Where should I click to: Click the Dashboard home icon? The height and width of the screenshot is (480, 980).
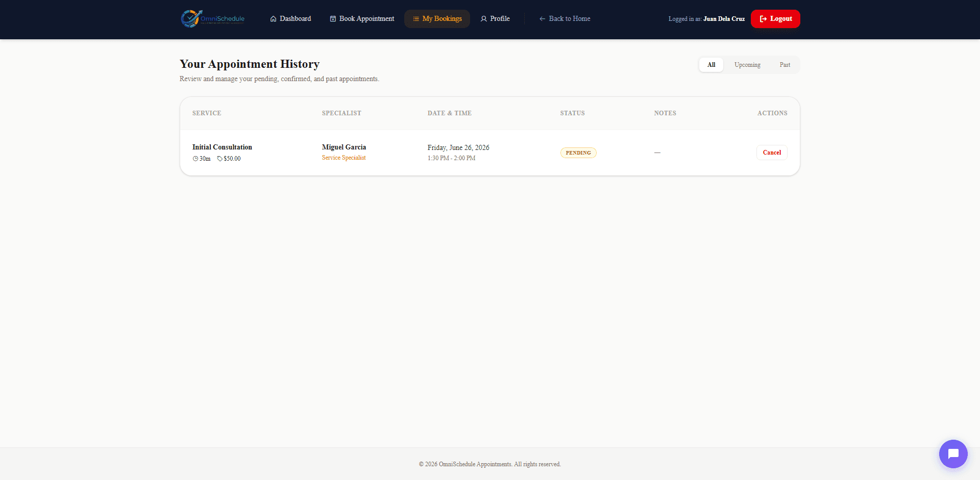tap(274, 19)
